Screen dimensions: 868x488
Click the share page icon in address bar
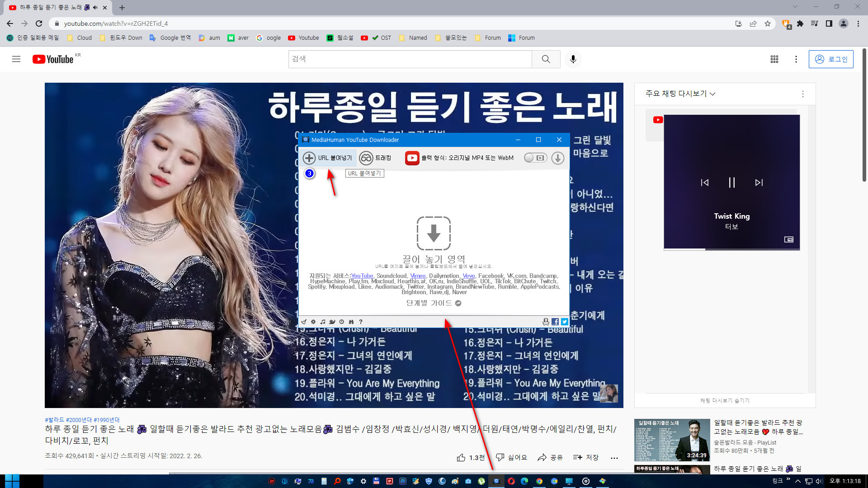pos(753,23)
